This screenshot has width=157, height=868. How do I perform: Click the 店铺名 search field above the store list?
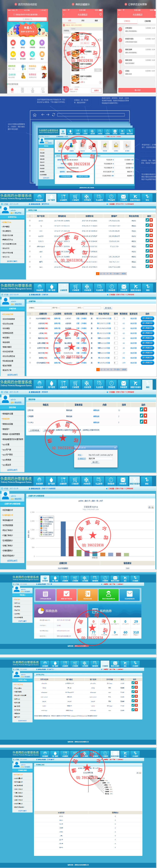(x=44, y=308)
